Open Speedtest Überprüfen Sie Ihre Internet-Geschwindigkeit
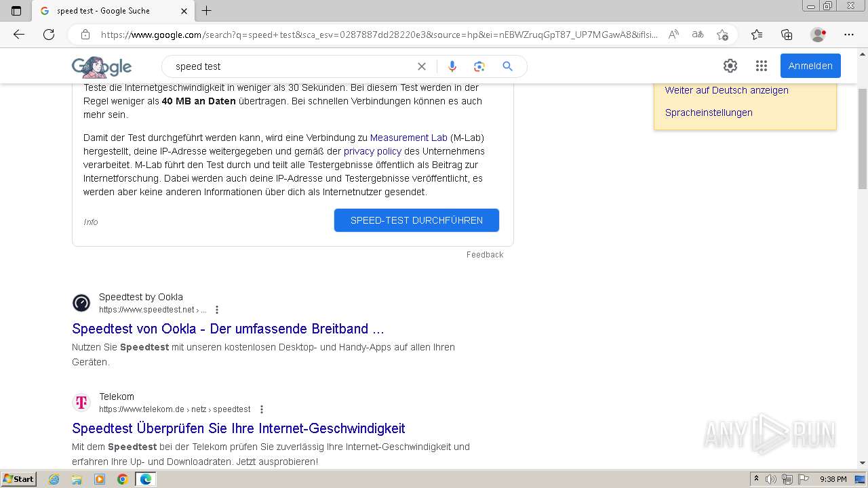The height and width of the screenshot is (488, 868). click(239, 428)
